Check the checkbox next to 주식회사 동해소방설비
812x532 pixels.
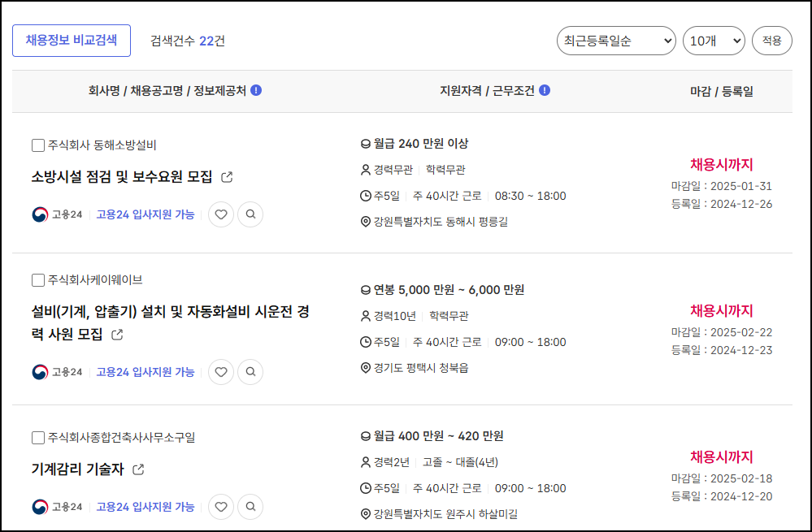[37, 145]
